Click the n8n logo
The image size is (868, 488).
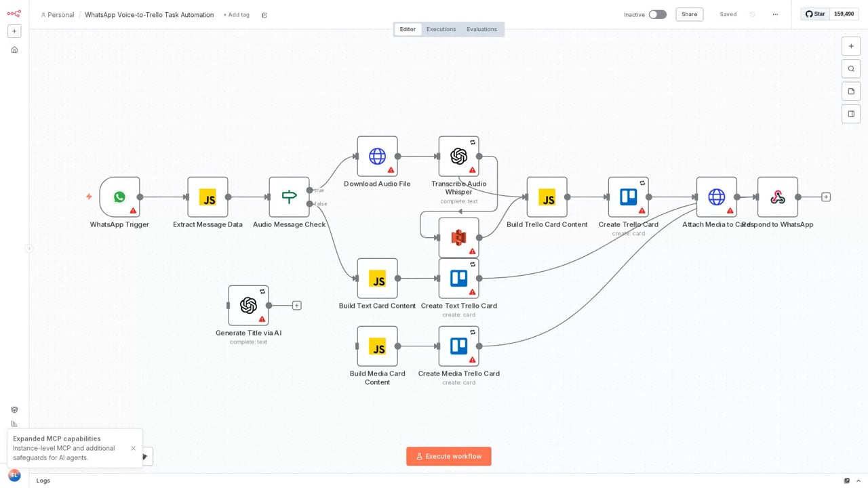pyautogui.click(x=14, y=14)
